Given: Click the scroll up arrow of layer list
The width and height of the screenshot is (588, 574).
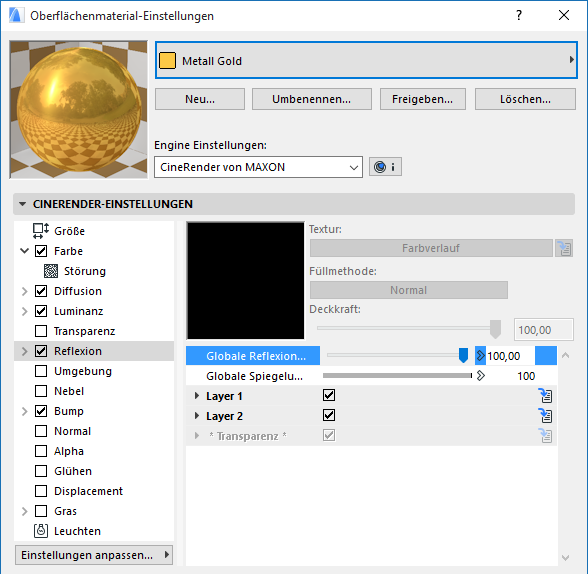Looking at the screenshot, I should [x=566, y=355].
